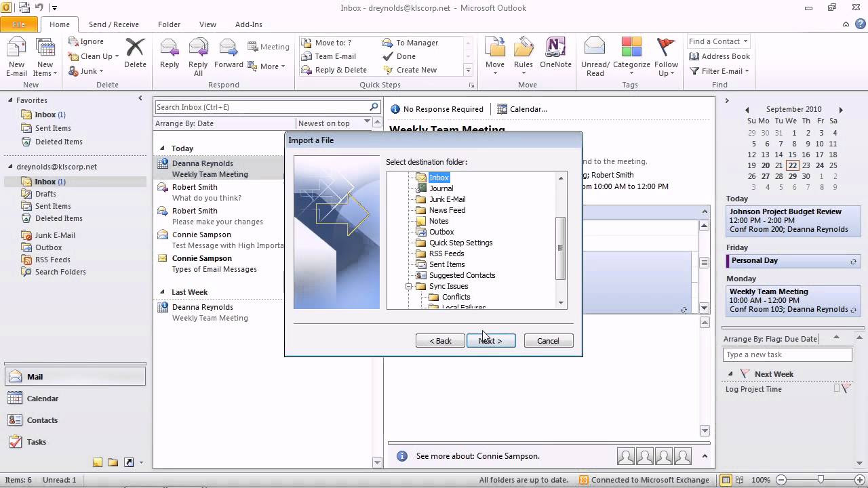
Task: Open Contacts navigation button
Action: pyautogui.click(x=75, y=420)
